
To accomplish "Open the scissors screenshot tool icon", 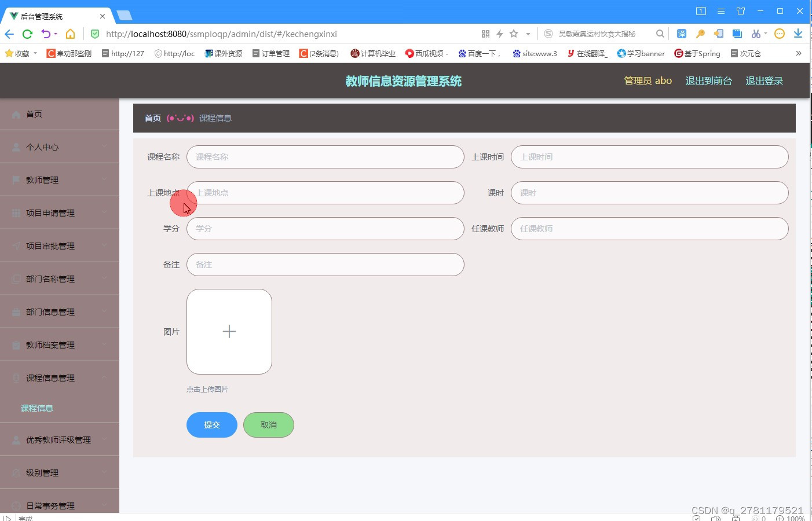I will coord(756,34).
